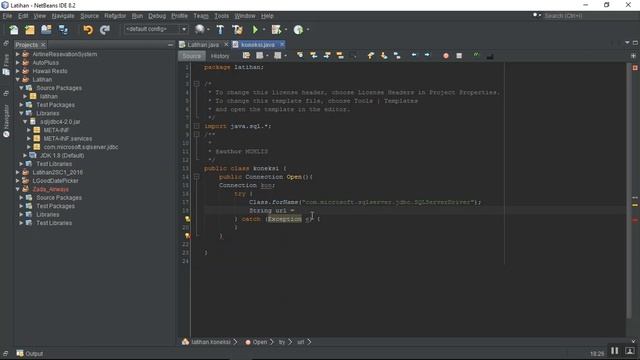
Task: Click the Stop Macro Recording icon
Action: tap(459, 56)
